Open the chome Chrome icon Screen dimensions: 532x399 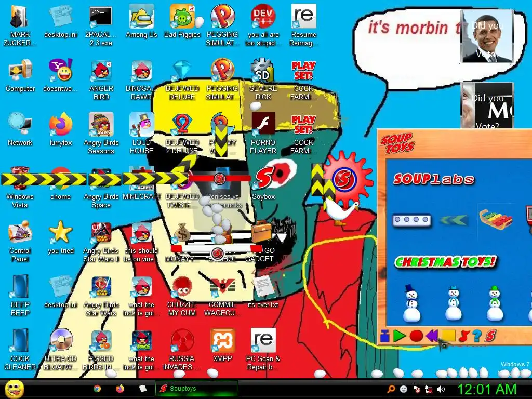tap(60, 184)
